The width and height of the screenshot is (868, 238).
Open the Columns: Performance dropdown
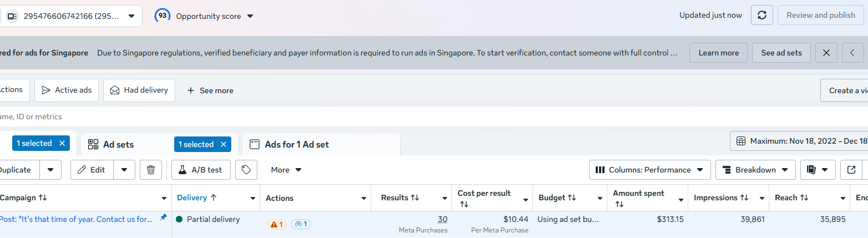[649, 170]
